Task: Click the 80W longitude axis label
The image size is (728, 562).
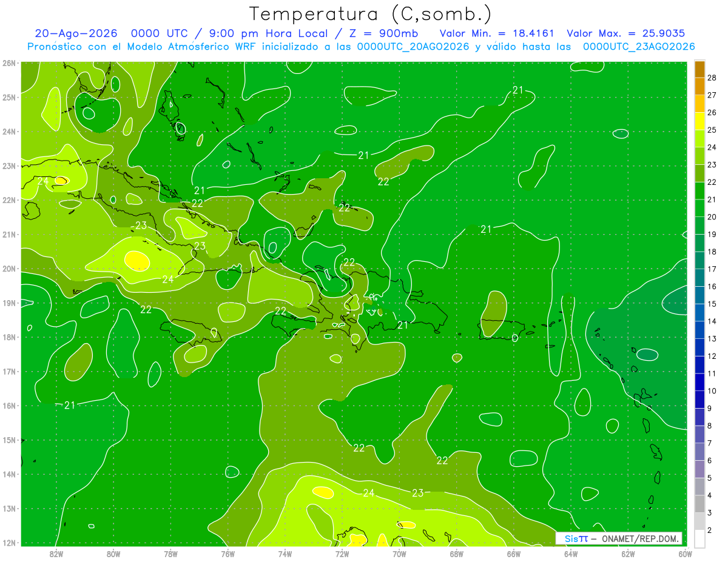Action: [113, 554]
